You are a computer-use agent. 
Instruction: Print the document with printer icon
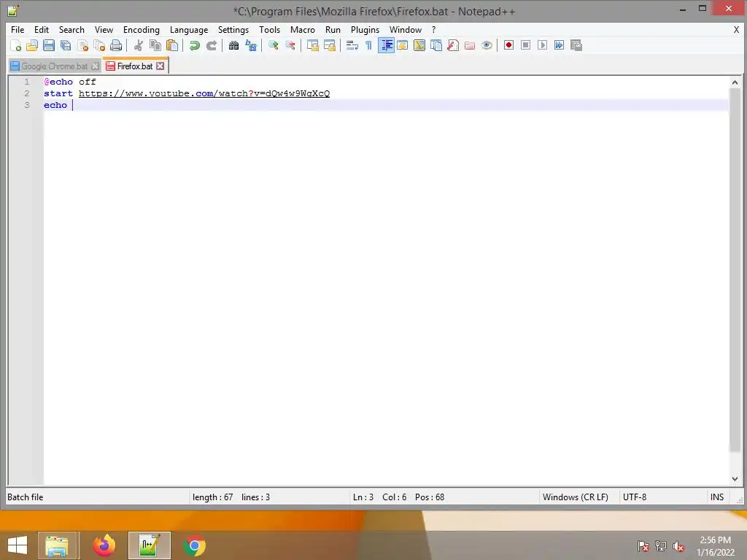(x=116, y=45)
